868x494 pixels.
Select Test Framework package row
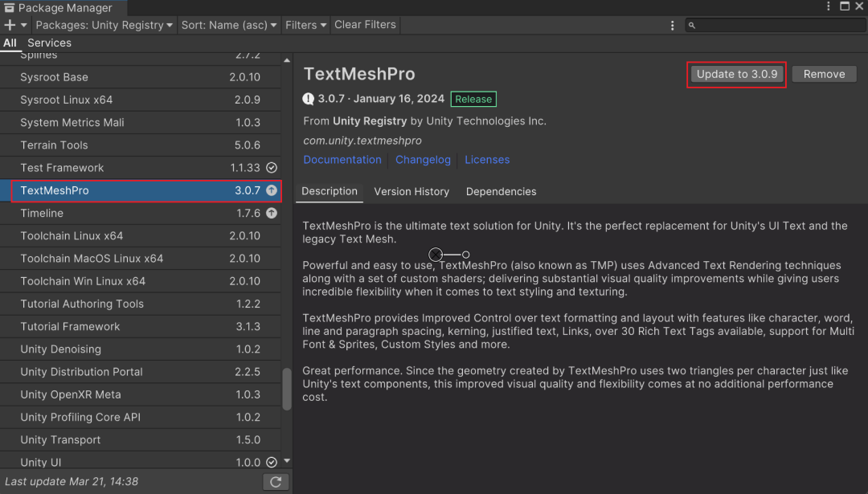click(x=141, y=168)
